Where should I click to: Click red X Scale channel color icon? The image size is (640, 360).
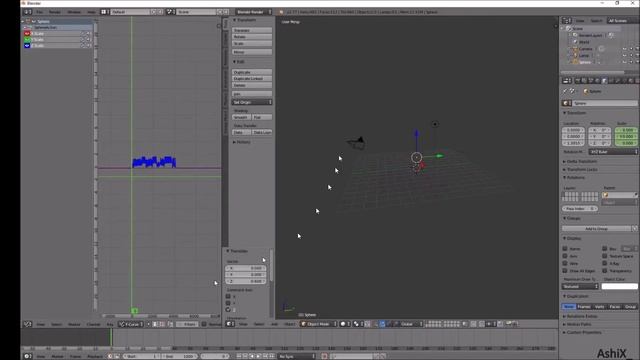click(27, 33)
